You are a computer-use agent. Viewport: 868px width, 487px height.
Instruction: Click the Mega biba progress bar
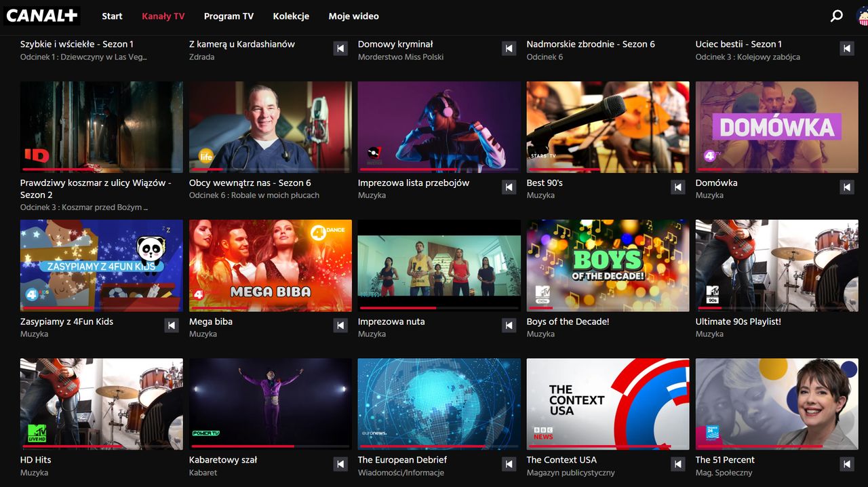click(270, 308)
